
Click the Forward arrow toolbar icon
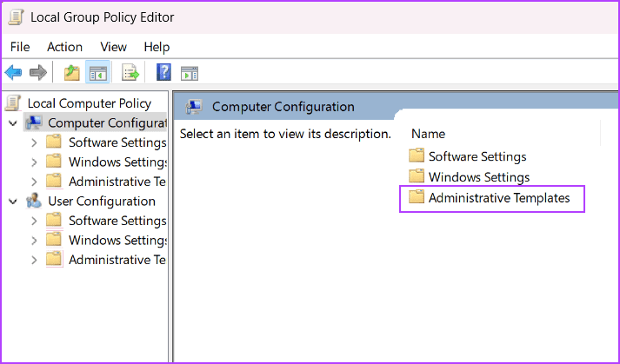[x=38, y=72]
